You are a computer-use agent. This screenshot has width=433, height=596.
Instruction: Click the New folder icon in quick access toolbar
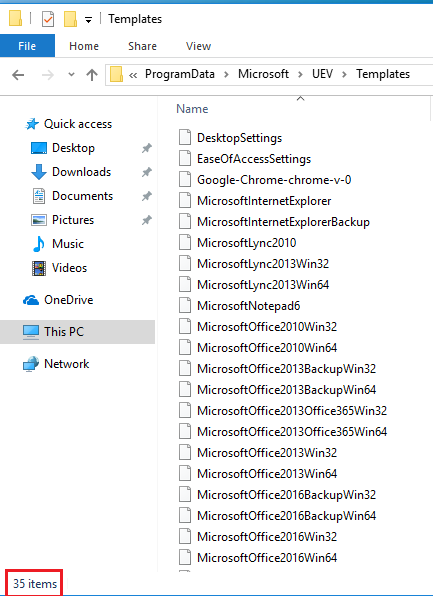(x=70, y=19)
